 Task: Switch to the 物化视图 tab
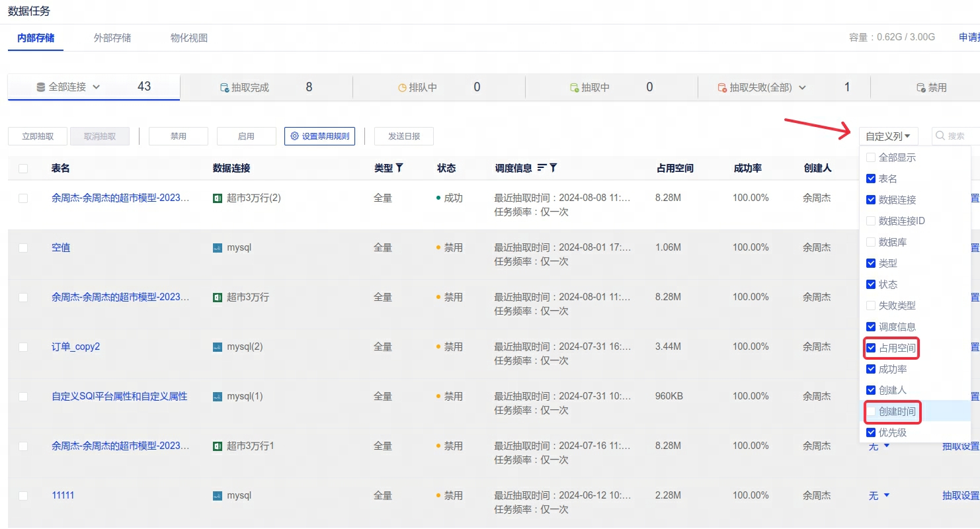tap(189, 38)
